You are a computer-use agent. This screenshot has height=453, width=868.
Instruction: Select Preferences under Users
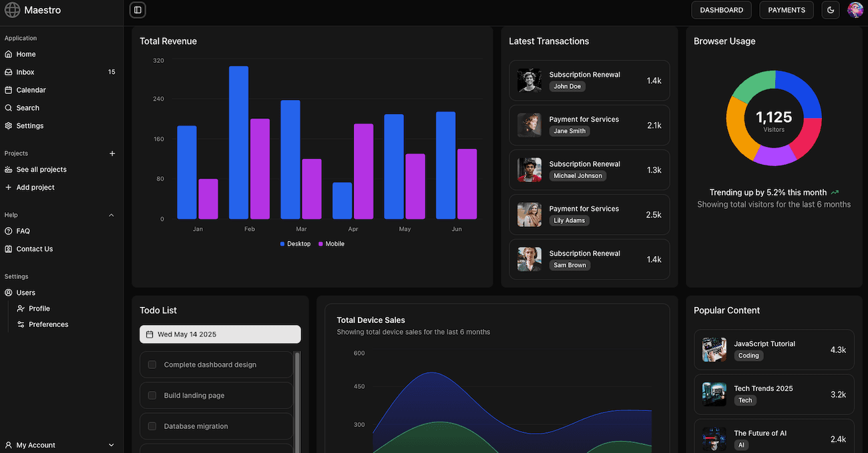[48, 324]
